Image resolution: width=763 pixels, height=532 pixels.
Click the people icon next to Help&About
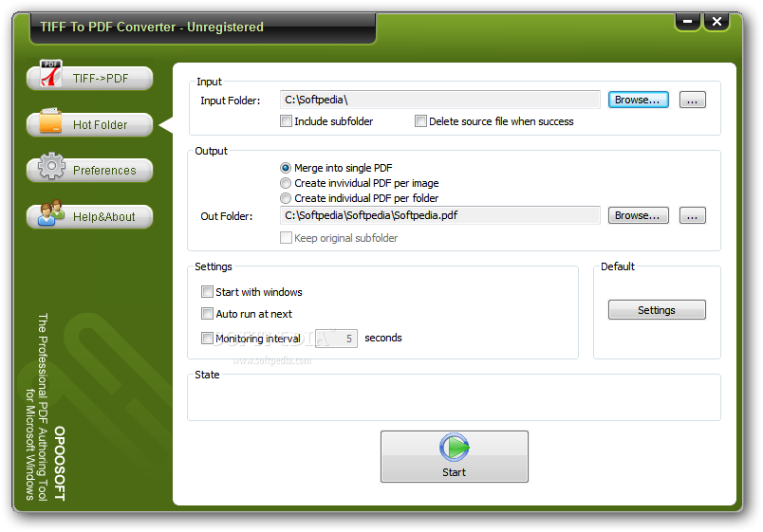tap(51, 212)
